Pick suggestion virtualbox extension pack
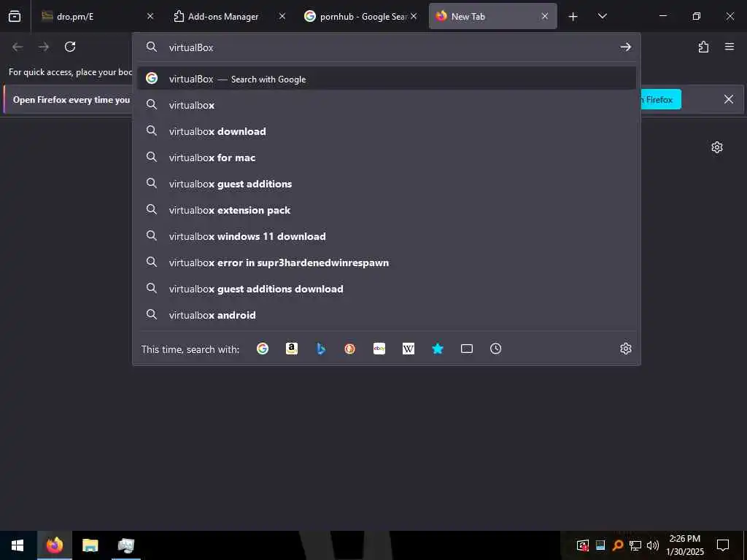The image size is (747, 560). [x=387, y=209]
